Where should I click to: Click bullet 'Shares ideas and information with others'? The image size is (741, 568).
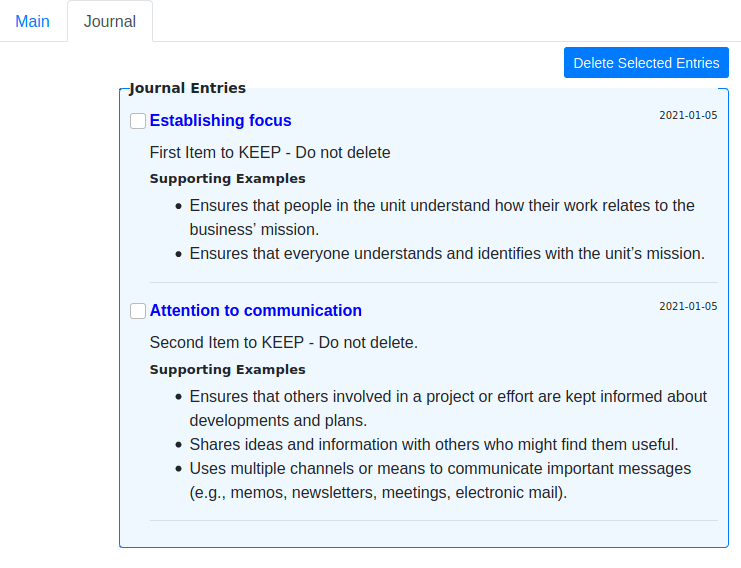click(434, 445)
